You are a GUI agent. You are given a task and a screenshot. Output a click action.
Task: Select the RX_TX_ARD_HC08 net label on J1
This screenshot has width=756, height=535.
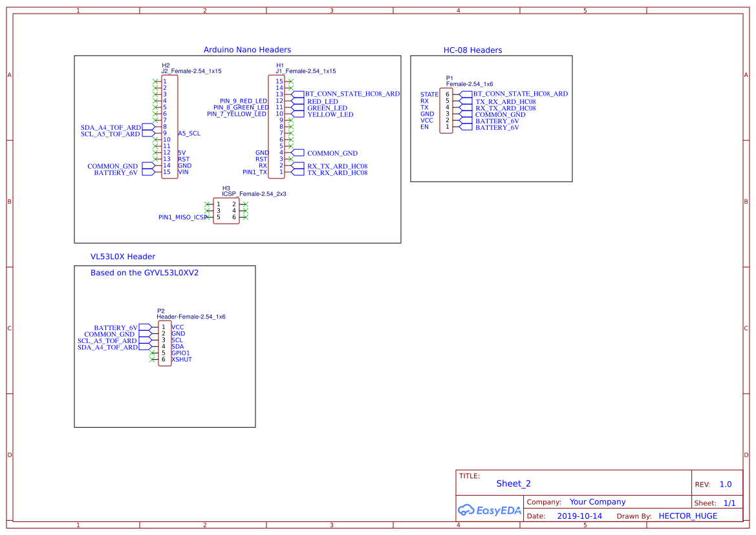338,166
